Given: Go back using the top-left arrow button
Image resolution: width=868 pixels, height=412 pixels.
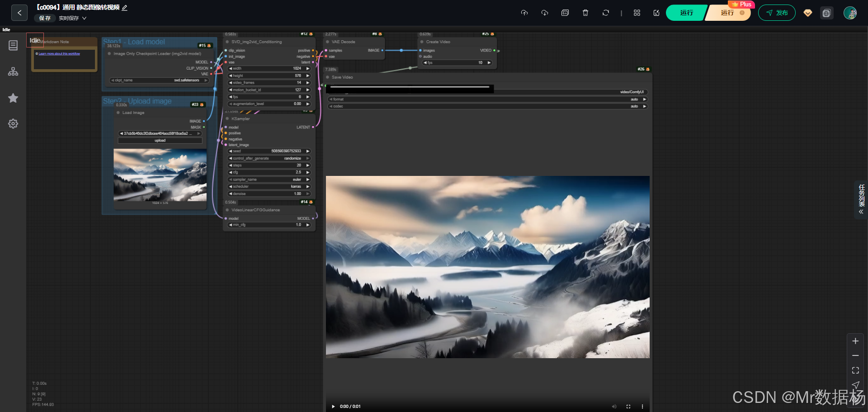Looking at the screenshot, I should [19, 13].
